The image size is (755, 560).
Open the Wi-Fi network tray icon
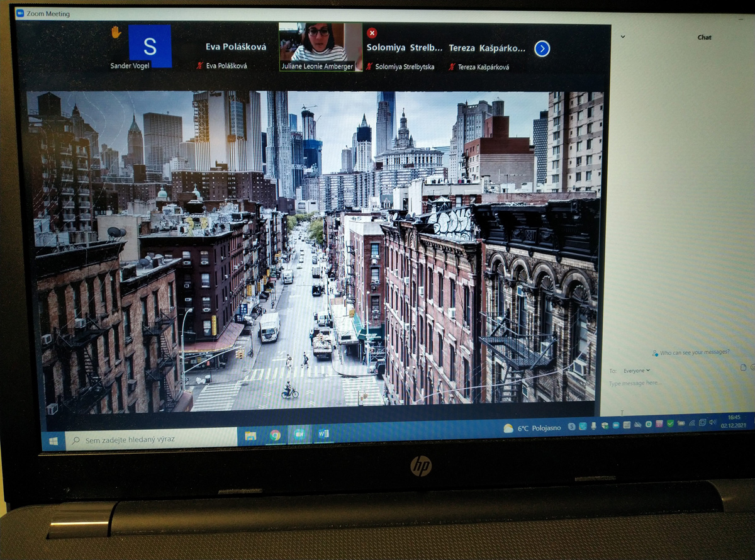point(691,423)
